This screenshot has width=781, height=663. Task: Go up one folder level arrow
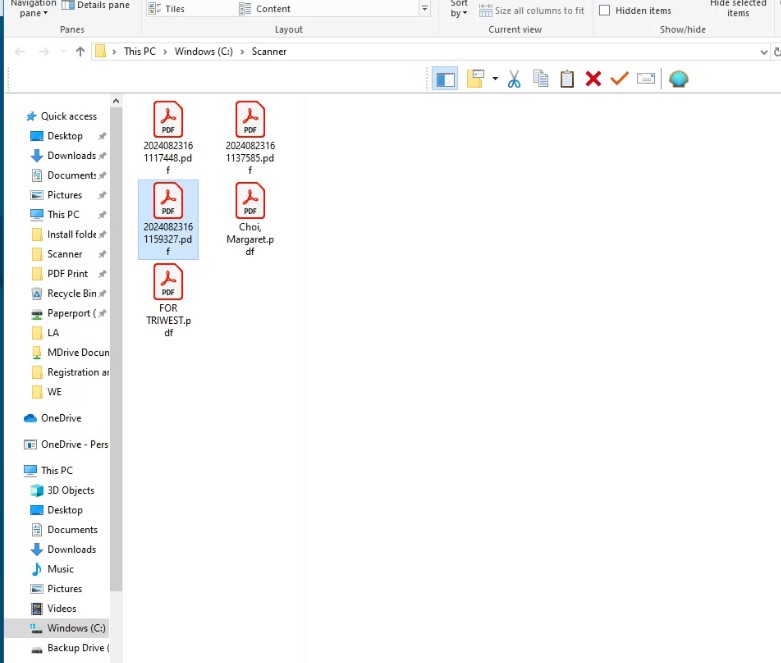click(80, 51)
